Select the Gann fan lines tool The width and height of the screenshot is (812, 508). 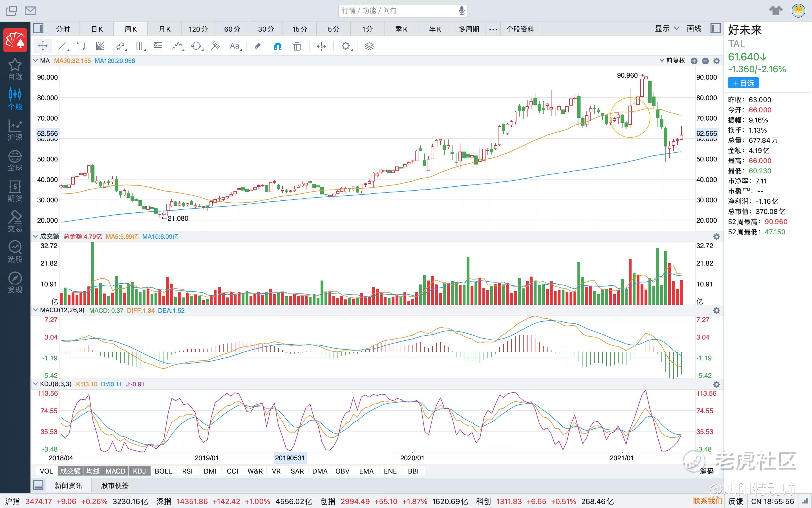coord(100,46)
